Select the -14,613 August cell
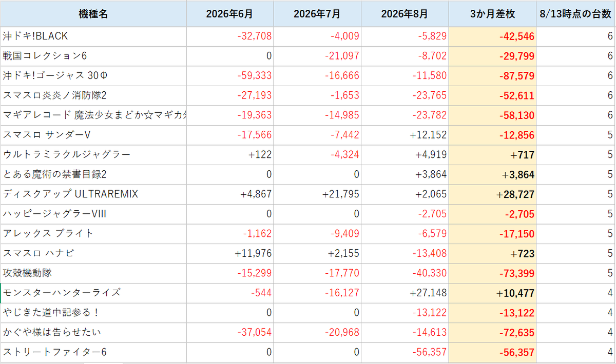 click(x=405, y=332)
